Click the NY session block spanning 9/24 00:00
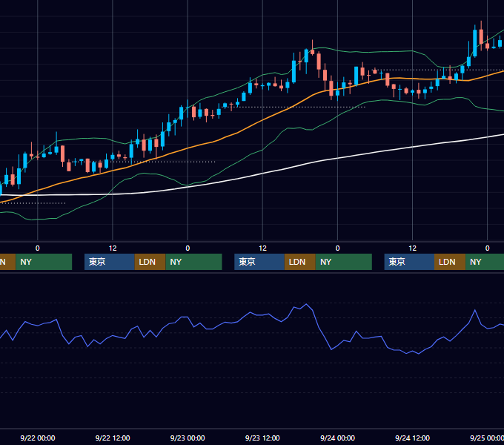Image resolution: width=504 pixels, height=445 pixels. pos(344,262)
